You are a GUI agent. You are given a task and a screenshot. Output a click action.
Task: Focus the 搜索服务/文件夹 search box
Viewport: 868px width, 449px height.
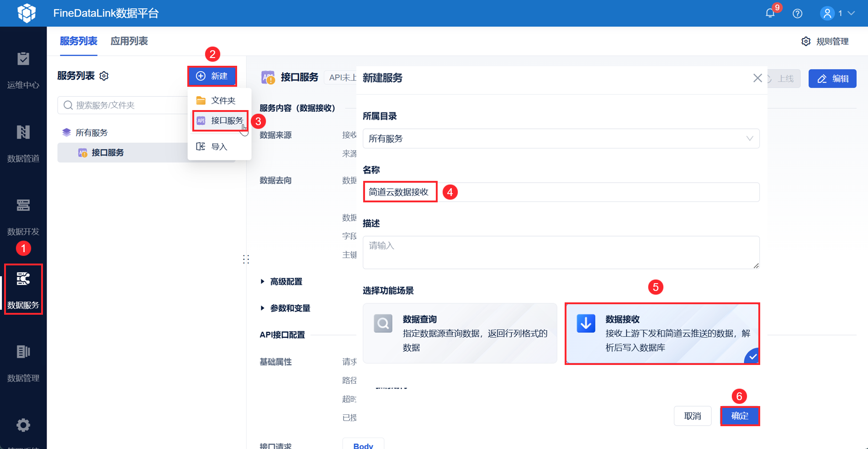[x=122, y=105]
